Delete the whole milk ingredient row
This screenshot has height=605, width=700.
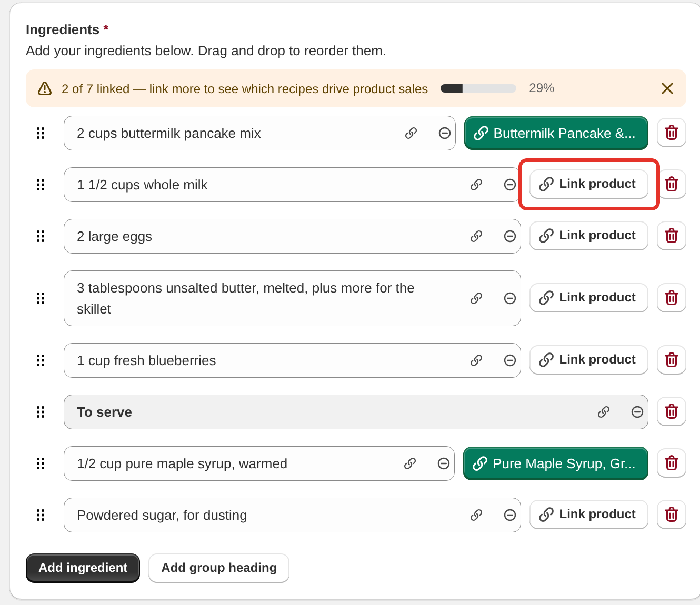pos(671,184)
